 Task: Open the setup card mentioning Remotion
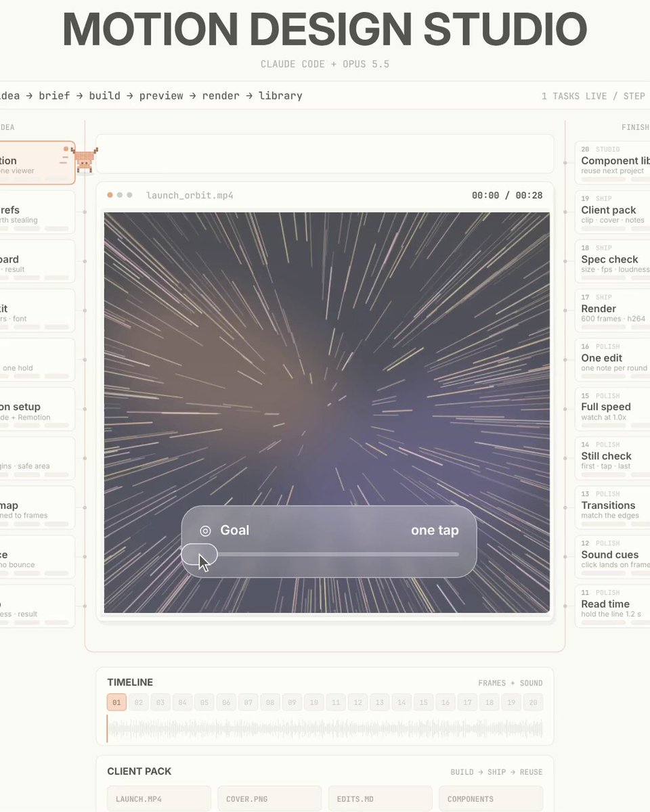click(x=37, y=409)
